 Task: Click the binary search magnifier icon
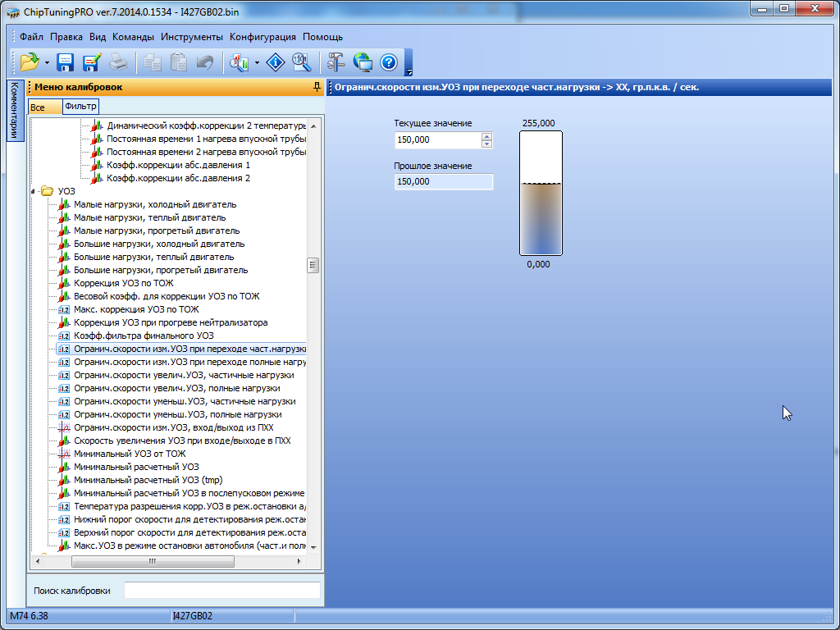point(301,62)
